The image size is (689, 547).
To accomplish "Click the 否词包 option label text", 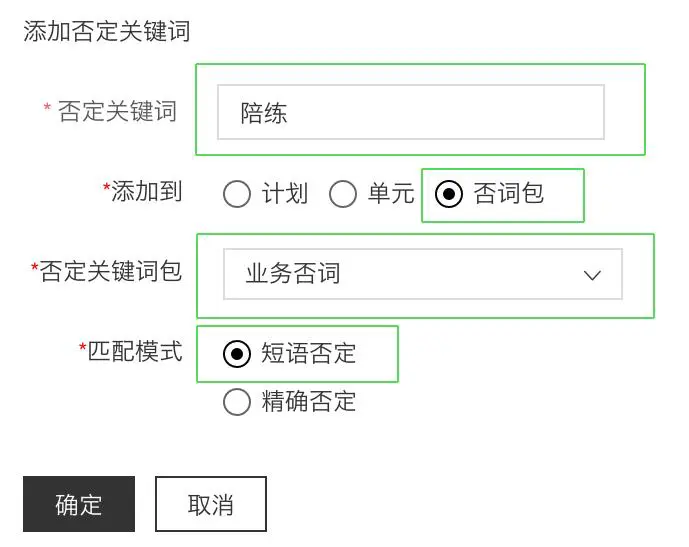I will (x=509, y=194).
